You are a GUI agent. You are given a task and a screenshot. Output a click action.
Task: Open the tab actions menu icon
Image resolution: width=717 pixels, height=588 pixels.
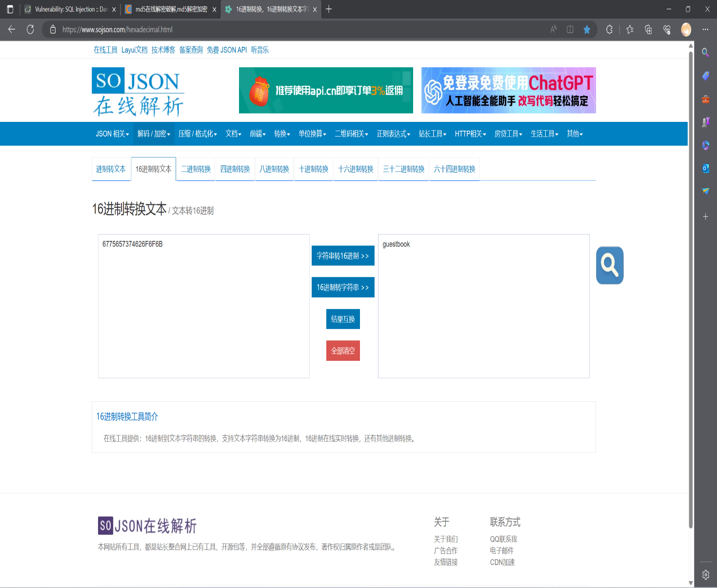click(10, 9)
